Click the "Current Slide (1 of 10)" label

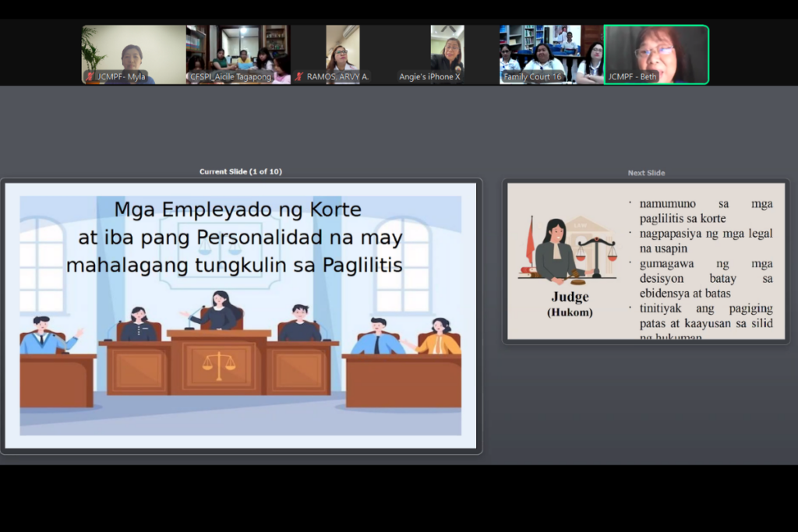tap(241, 171)
